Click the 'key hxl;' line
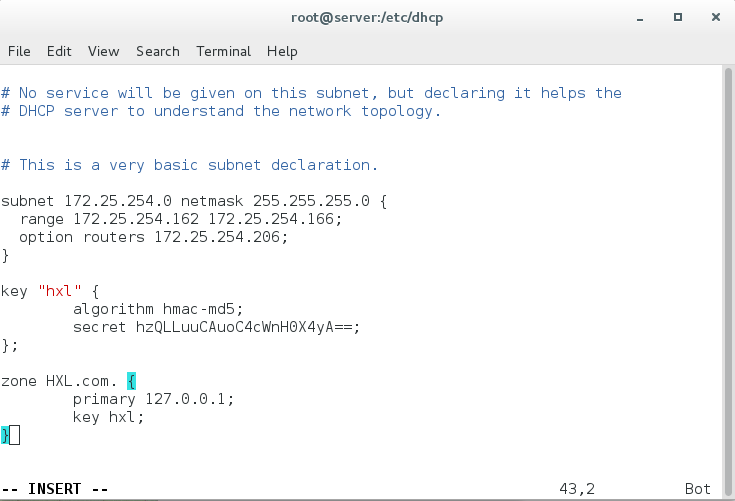This screenshot has height=501, width=735. coord(108,417)
